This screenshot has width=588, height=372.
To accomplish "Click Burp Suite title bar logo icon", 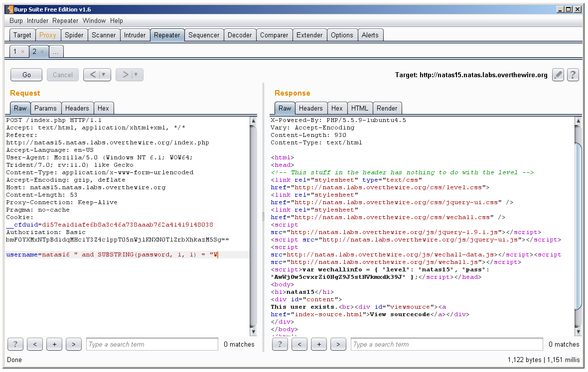I will click(x=10, y=9).
